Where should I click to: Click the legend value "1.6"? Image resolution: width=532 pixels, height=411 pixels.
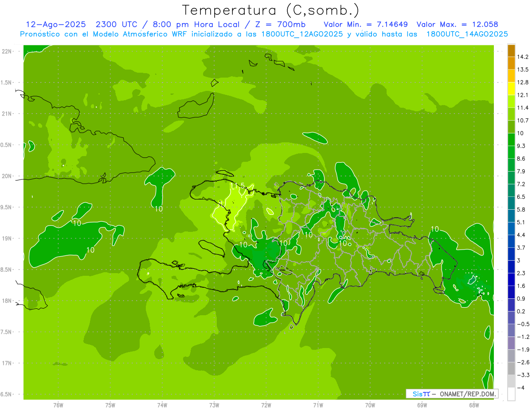point(521,286)
